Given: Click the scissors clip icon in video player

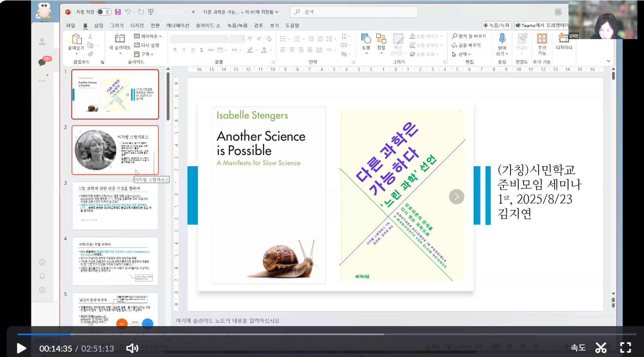Looking at the screenshot, I should 601,347.
